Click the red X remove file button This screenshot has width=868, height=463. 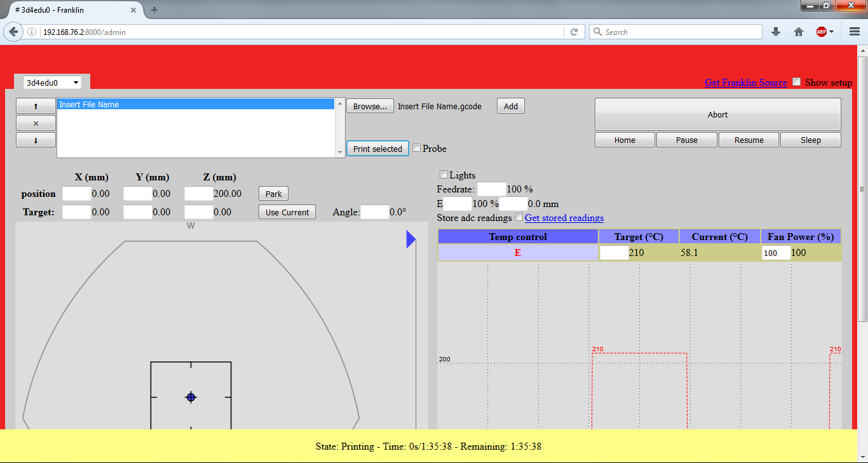(x=36, y=123)
